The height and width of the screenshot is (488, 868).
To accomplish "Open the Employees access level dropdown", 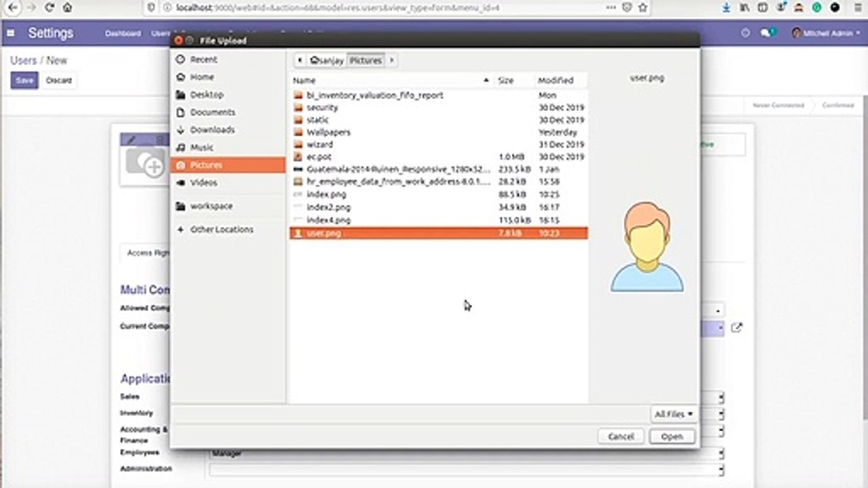I will click(x=722, y=453).
